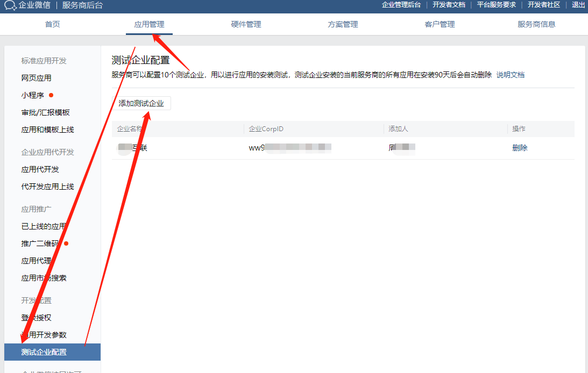
Task: Open the 硬件管理 tab
Action: pos(246,24)
